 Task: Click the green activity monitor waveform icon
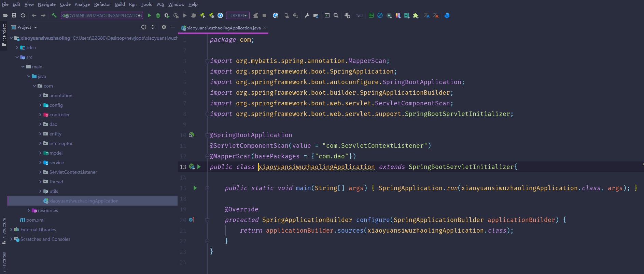(x=371, y=15)
